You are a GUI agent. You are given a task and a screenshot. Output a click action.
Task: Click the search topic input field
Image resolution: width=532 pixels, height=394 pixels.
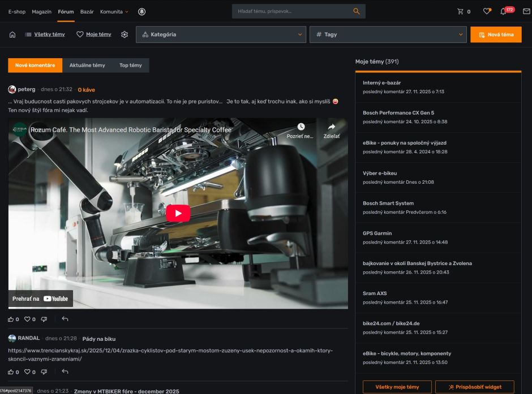[293, 11]
